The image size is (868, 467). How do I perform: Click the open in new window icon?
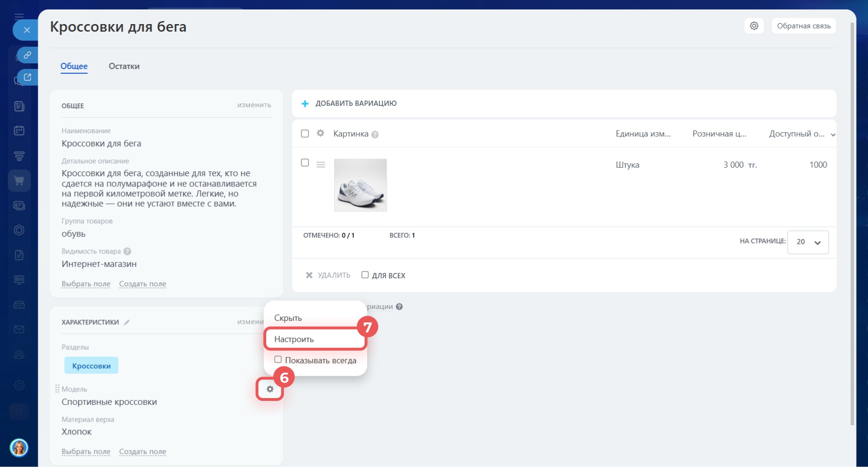coord(27,77)
